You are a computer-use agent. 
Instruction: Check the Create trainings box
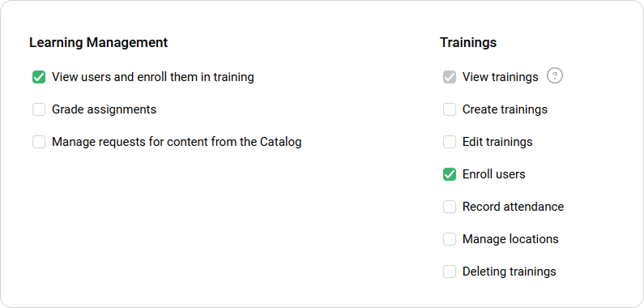pos(450,109)
